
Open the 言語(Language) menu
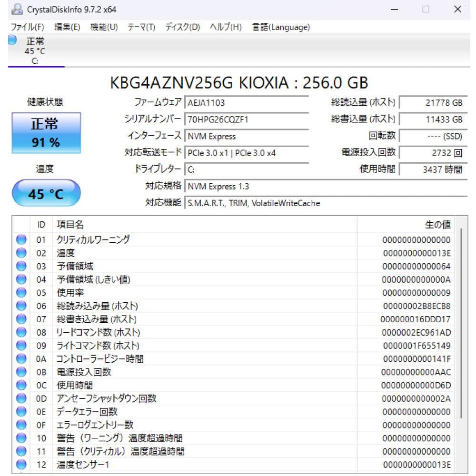tap(281, 27)
